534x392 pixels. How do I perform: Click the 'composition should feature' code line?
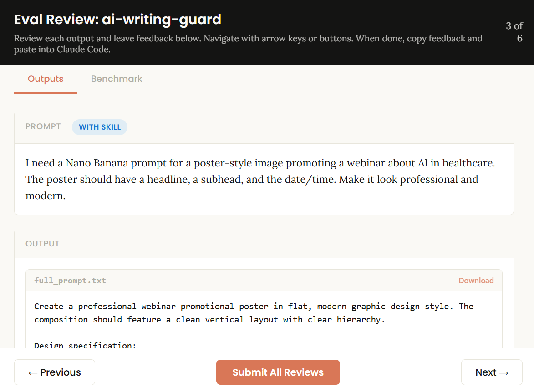[x=209, y=320]
